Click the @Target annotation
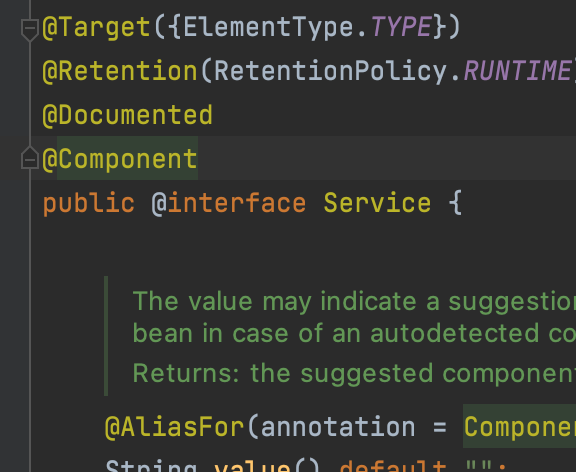 click(x=97, y=28)
